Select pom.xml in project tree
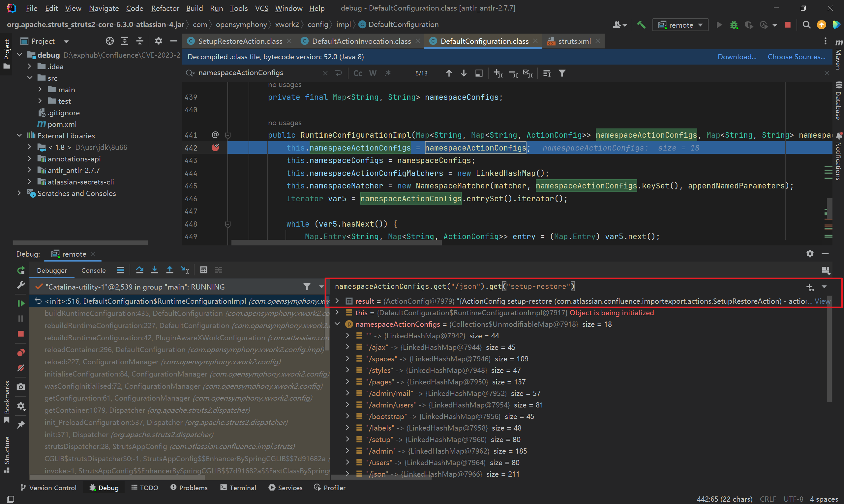The height and width of the screenshot is (504, 844). (x=62, y=124)
